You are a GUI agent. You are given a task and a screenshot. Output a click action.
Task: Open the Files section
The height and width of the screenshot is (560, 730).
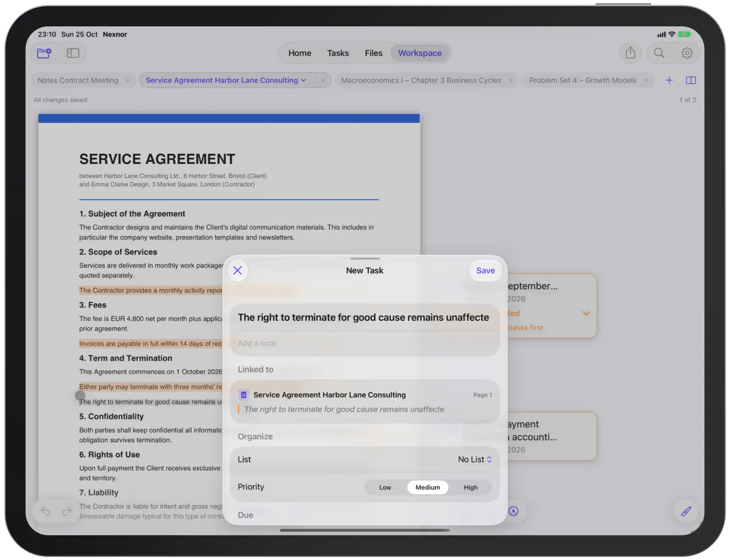[x=373, y=53]
